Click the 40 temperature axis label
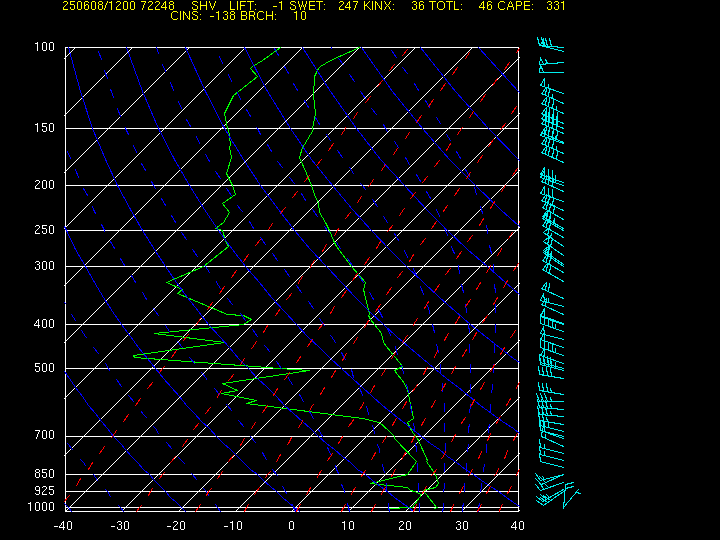This screenshot has height=540, width=720. click(518, 526)
